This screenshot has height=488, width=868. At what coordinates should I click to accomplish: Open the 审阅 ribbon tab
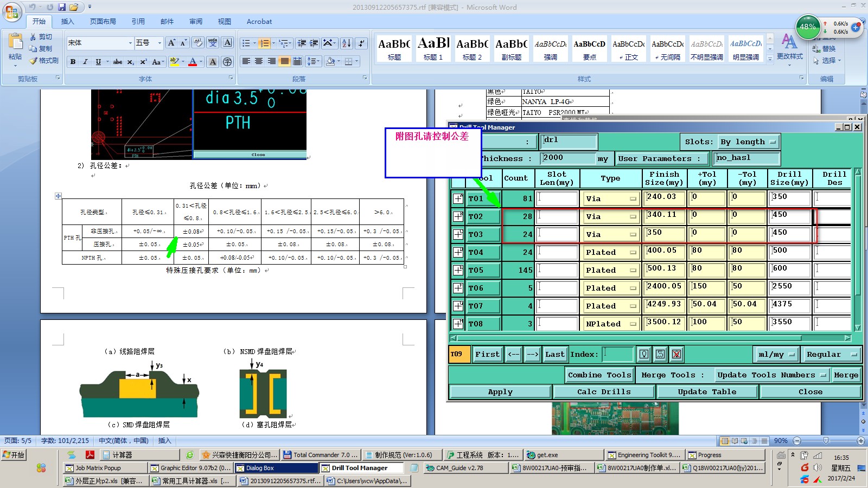(x=196, y=22)
